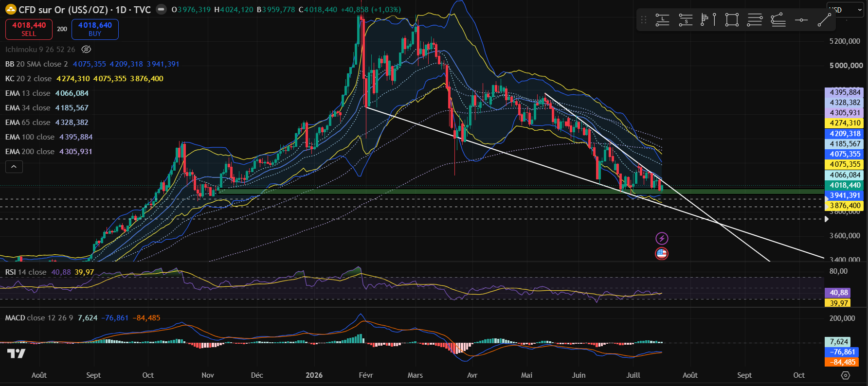Click the green 4018,440 price label
Image resolution: width=868 pixels, height=386 pixels.
click(845, 185)
